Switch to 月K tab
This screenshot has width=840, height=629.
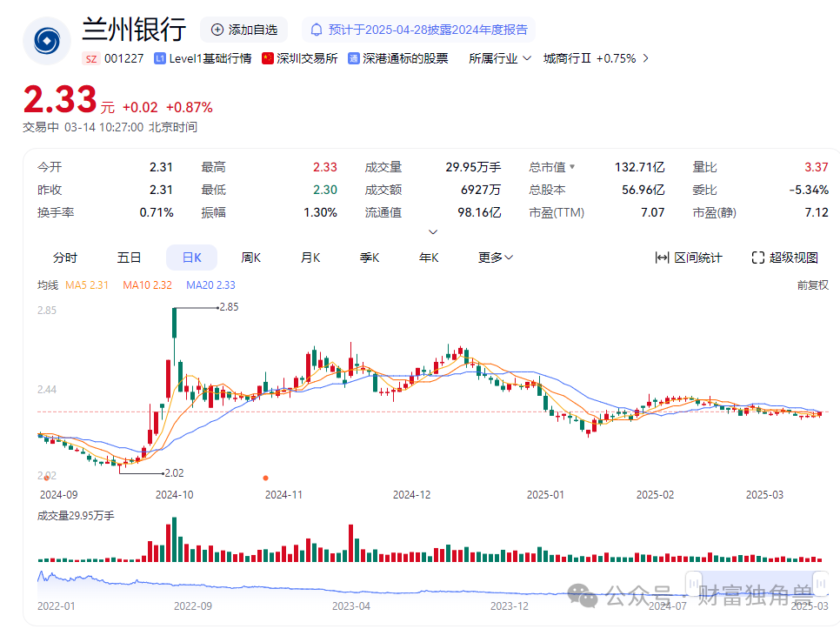pos(310,258)
